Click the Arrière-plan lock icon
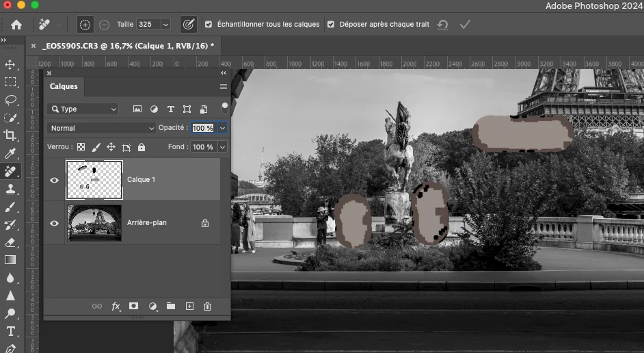The width and height of the screenshot is (644, 353). (205, 223)
